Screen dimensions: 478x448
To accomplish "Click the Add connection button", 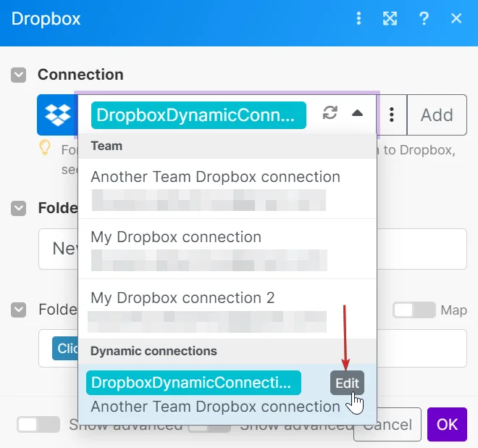I will click(x=437, y=115).
